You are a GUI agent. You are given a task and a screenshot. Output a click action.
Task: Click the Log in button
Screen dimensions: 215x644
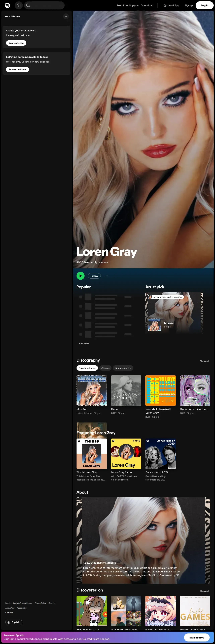click(x=204, y=6)
